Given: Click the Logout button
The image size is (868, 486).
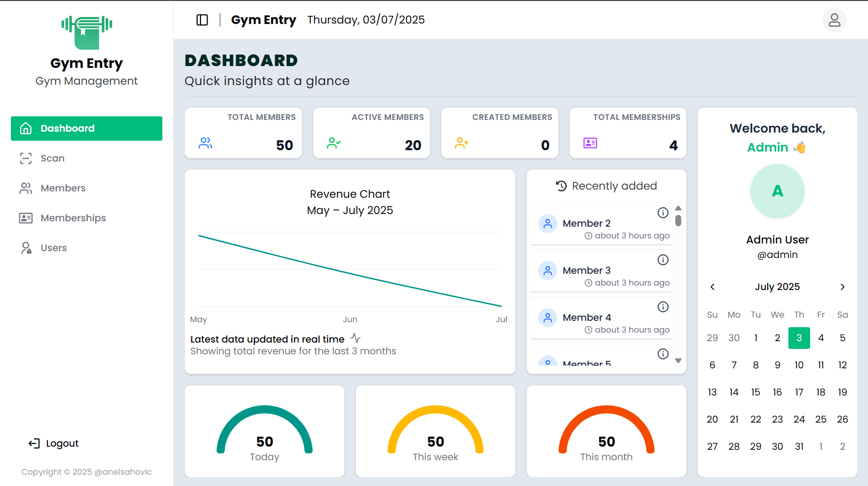Looking at the screenshot, I should click(53, 443).
